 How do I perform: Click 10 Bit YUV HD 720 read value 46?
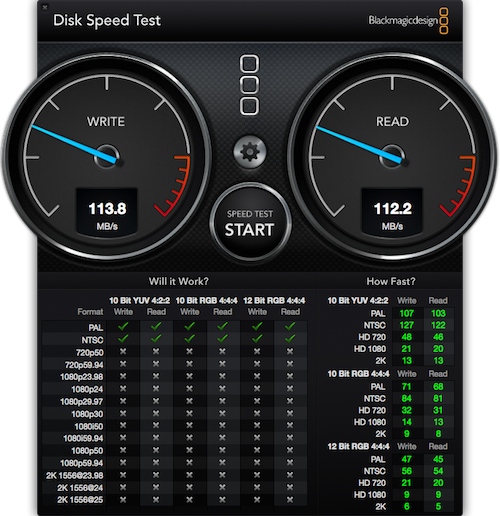click(x=438, y=337)
